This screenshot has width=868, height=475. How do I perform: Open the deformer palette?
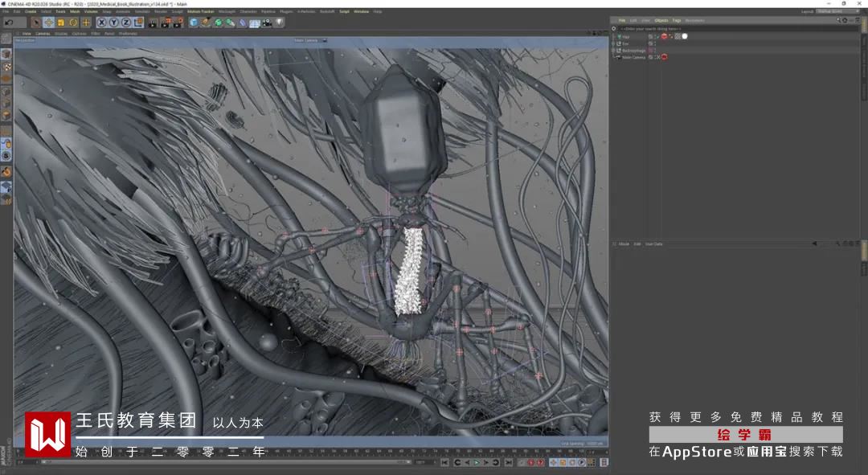[242, 23]
